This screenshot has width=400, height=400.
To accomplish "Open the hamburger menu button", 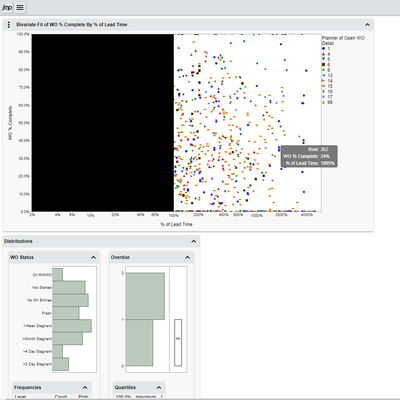I will click(x=20, y=7).
